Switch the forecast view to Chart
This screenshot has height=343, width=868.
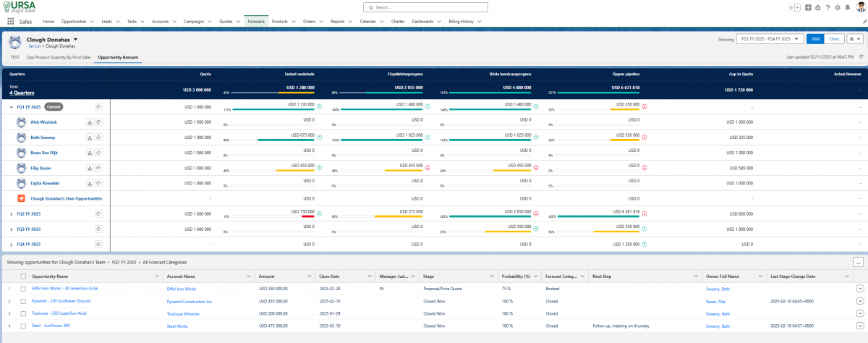tap(834, 39)
